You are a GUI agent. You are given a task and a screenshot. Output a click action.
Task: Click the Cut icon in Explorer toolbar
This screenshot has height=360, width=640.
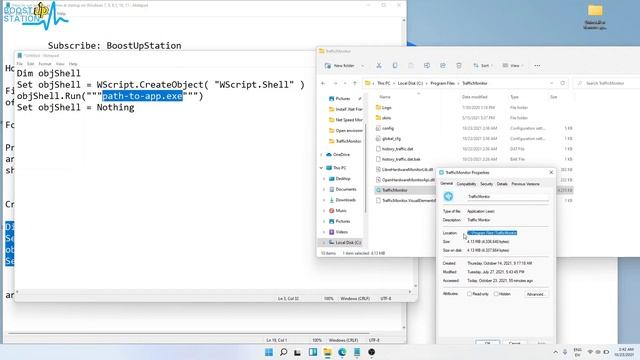[379, 66]
